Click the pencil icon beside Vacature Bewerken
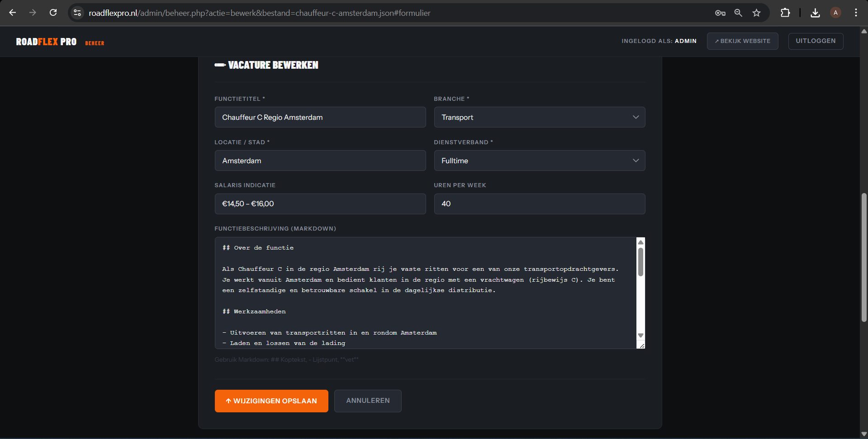The height and width of the screenshot is (439, 868). (x=220, y=65)
